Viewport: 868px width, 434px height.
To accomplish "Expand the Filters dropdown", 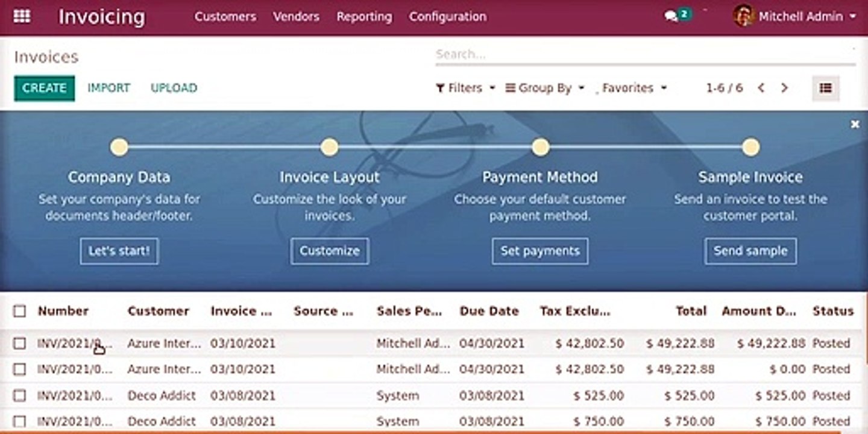I will point(465,88).
